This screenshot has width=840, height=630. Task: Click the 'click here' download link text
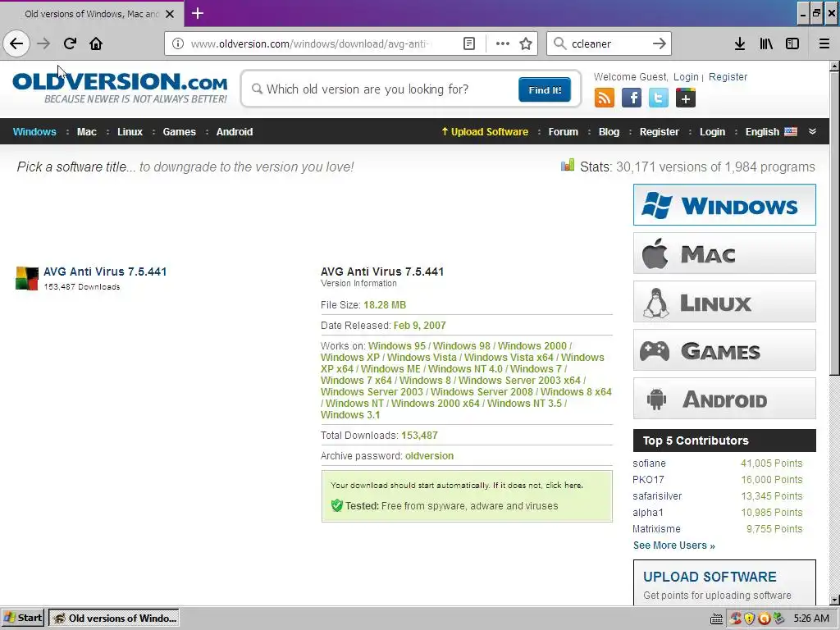(x=564, y=486)
